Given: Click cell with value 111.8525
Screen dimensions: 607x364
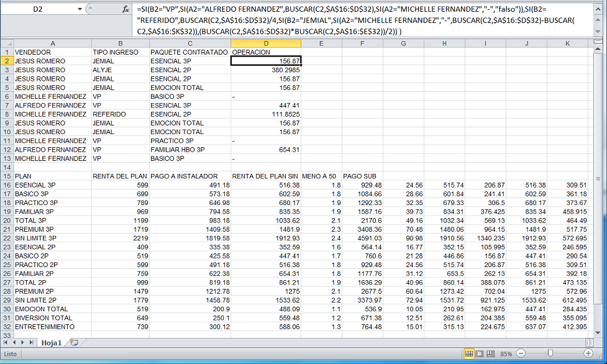Looking at the screenshot, I should [x=266, y=114].
